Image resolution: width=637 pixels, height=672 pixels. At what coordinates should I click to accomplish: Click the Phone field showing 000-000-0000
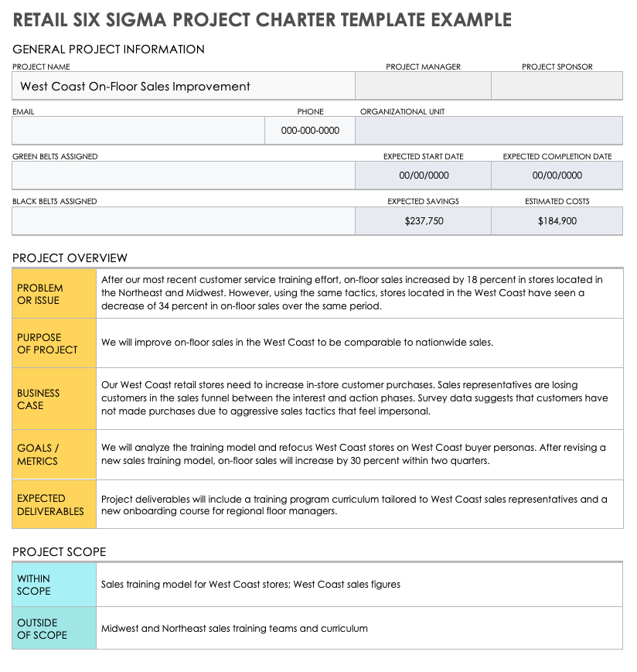tap(310, 131)
